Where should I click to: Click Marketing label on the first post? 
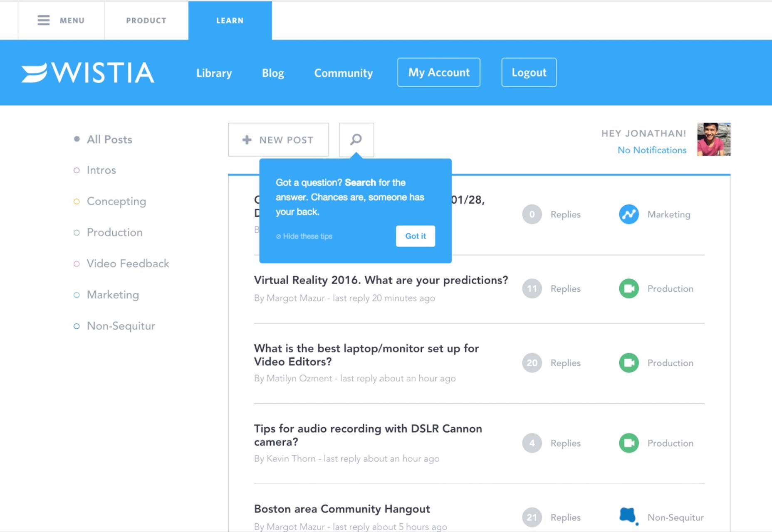point(669,214)
